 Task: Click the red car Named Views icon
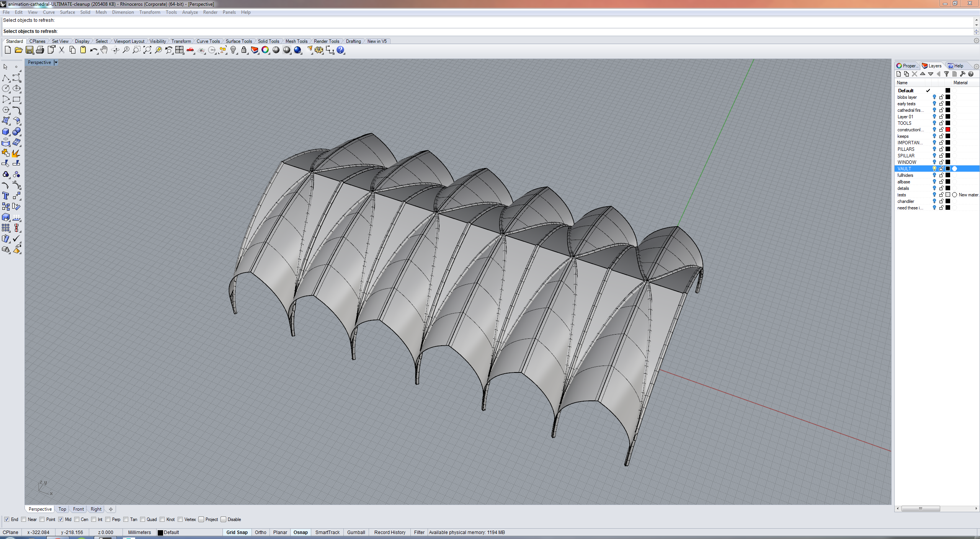point(190,50)
